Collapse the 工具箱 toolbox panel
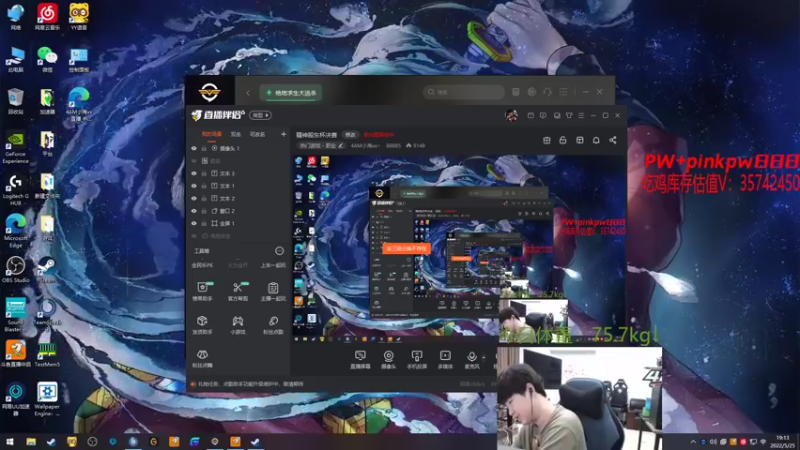 280,251
